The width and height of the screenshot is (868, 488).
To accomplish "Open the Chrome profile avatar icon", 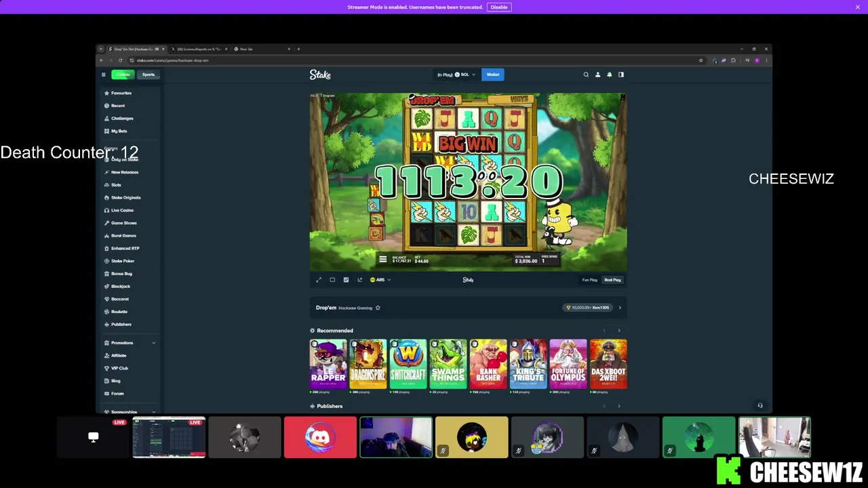I will pos(757,60).
